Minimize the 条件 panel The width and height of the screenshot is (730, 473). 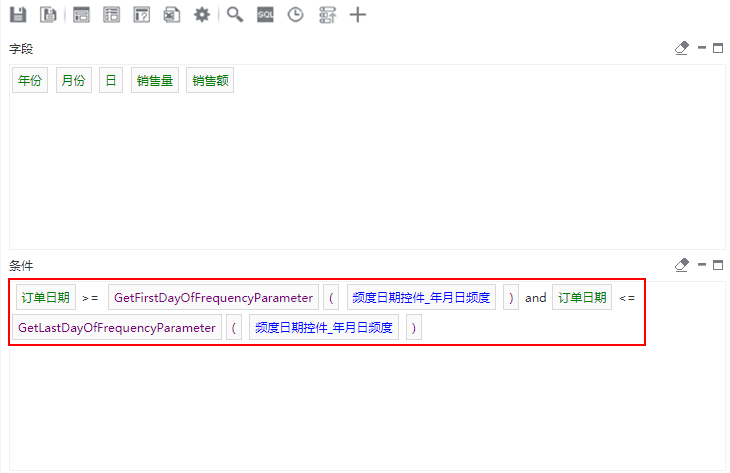702,264
